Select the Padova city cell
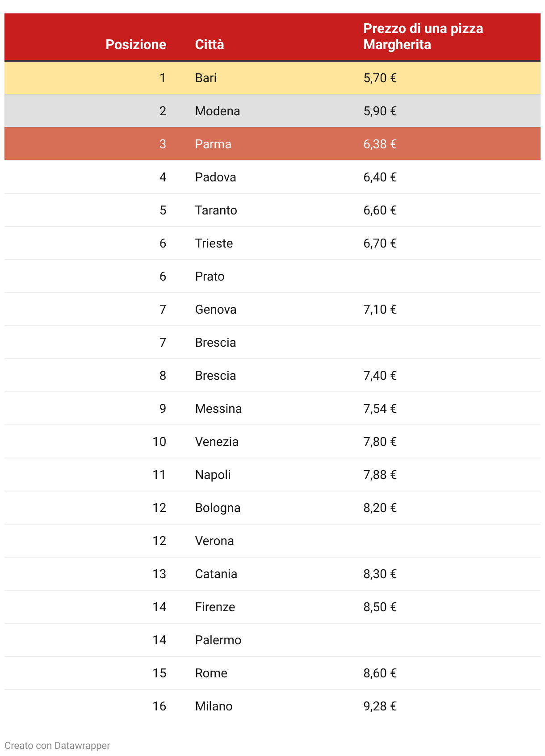Screen dimensions: 545x756 click(x=215, y=177)
